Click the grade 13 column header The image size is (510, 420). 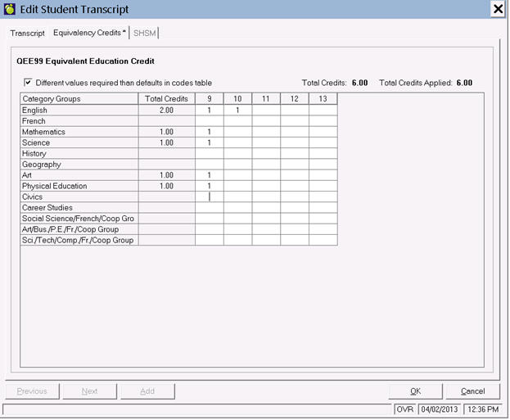pyautogui.click(x=323, y=99)
